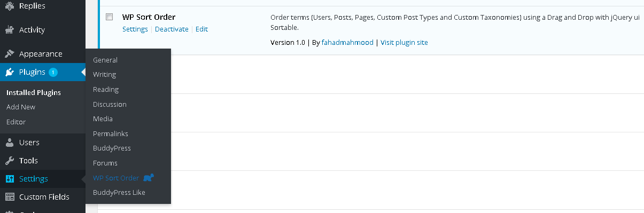Click the Activity sidebar icon
This screenshot has height=213, width=644.
pos(10,30)
